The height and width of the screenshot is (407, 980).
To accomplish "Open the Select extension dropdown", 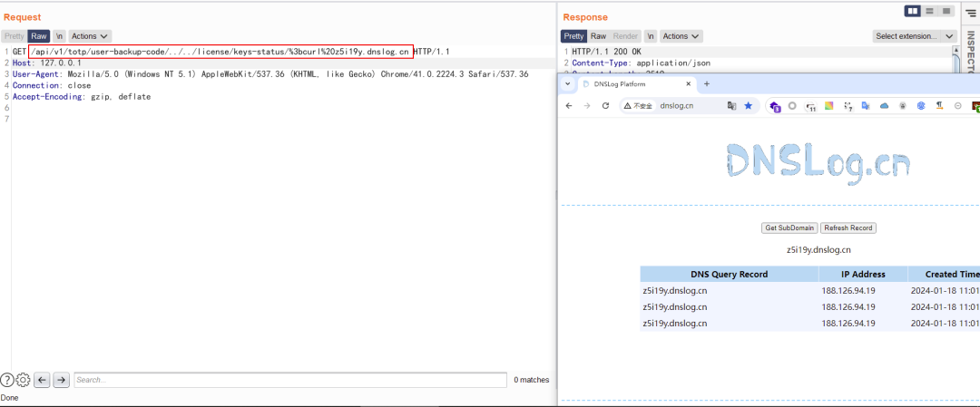I will [914, 36].
